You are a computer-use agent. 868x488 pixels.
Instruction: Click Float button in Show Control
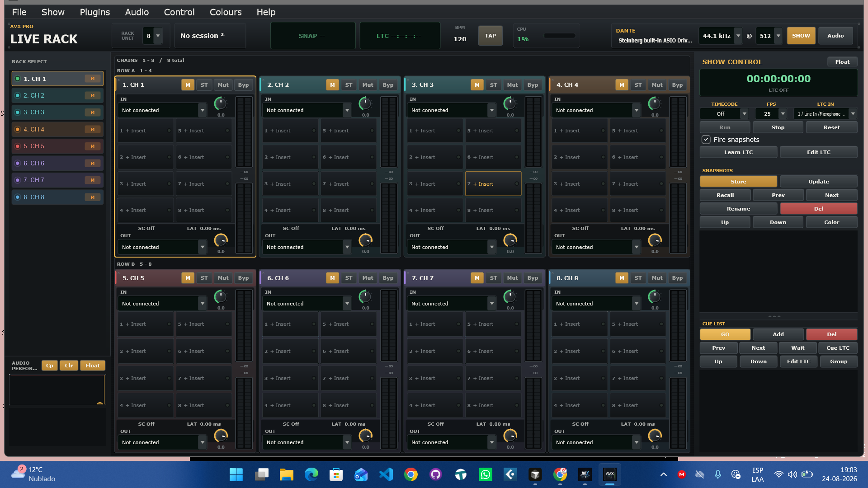click(x=842, y=62)
